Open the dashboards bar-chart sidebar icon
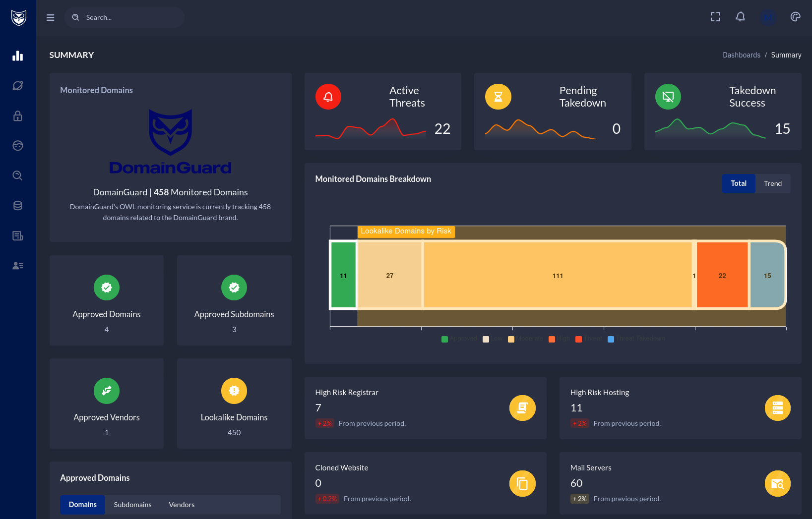This screenshot has height=519, width=812. coord(18,56)
